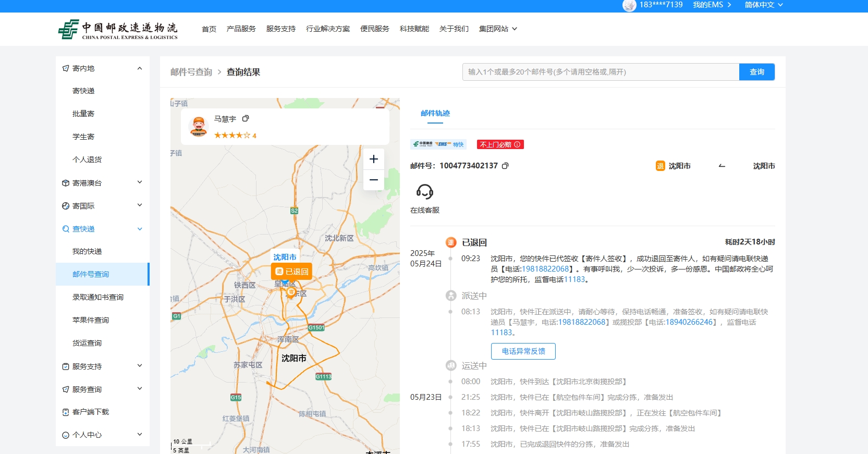Click the 电话异常反馈 button

click(x=523, y=351)
